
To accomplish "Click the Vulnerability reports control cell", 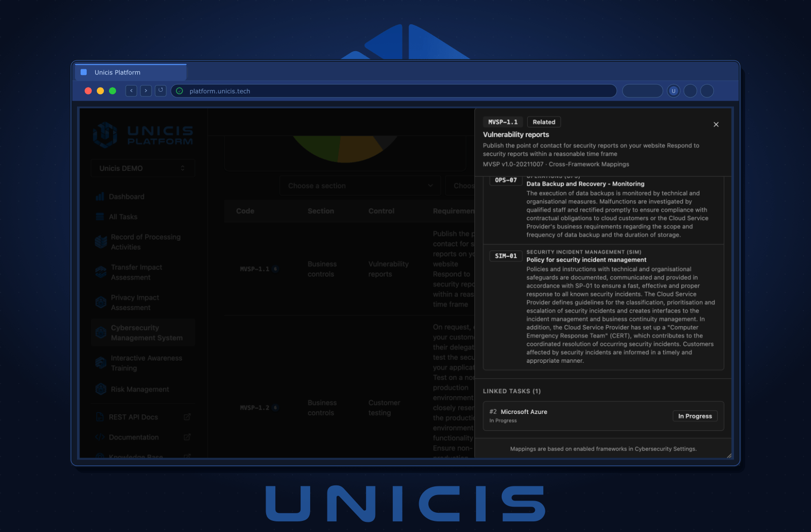I will [x=388, y=269].
